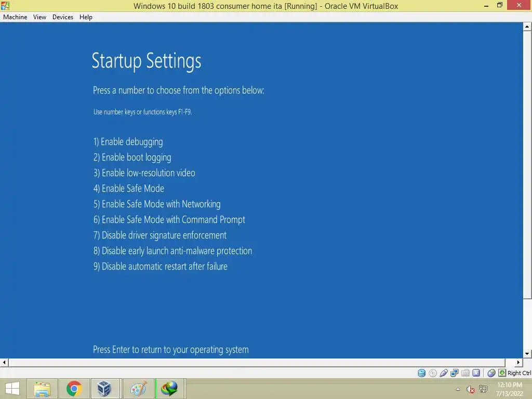Click '9) Disable automatic restart after failure'

161,267
